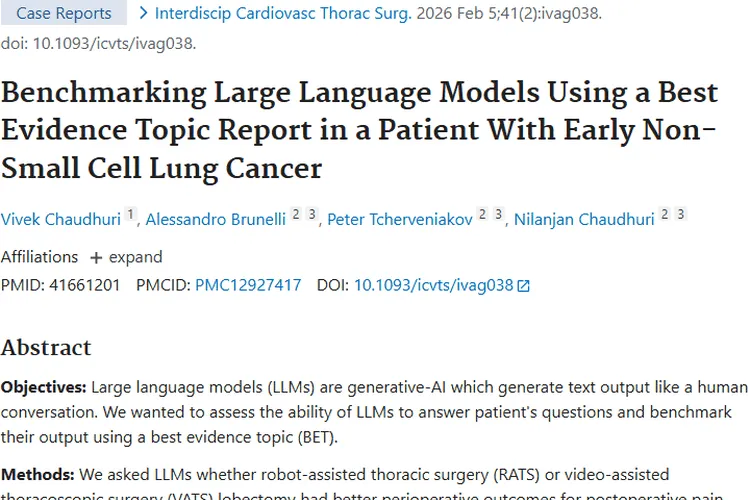Click affiliation superscript 1 after Vivek Chaudhuri

(130, 215)
